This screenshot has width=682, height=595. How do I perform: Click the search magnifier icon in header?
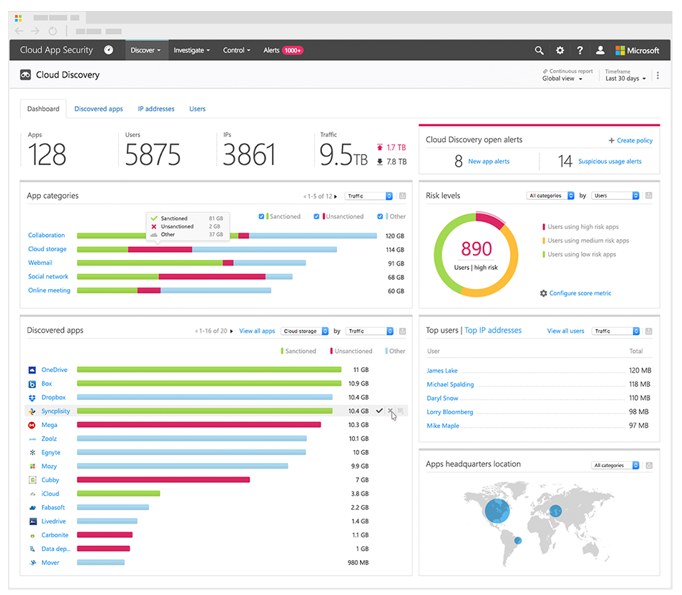pos(539,50)
